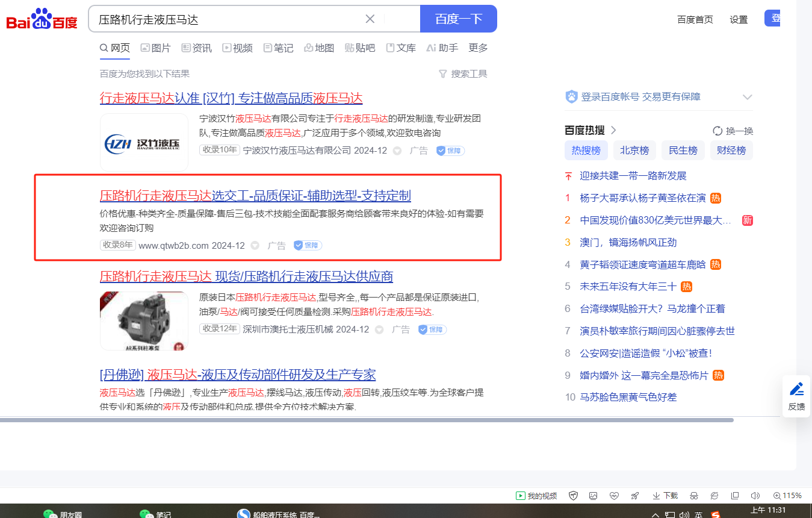Switch to the 图片 tab
812x518 pixels.
155,48
